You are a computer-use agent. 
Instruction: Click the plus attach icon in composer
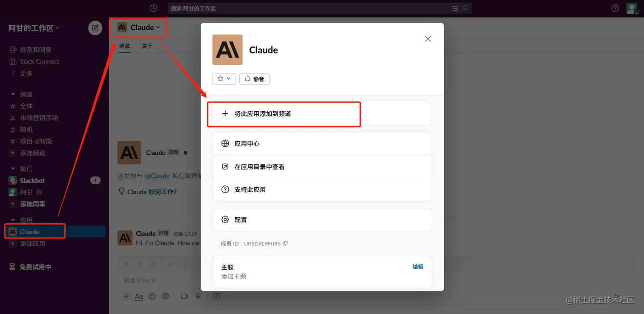(126, 296)
